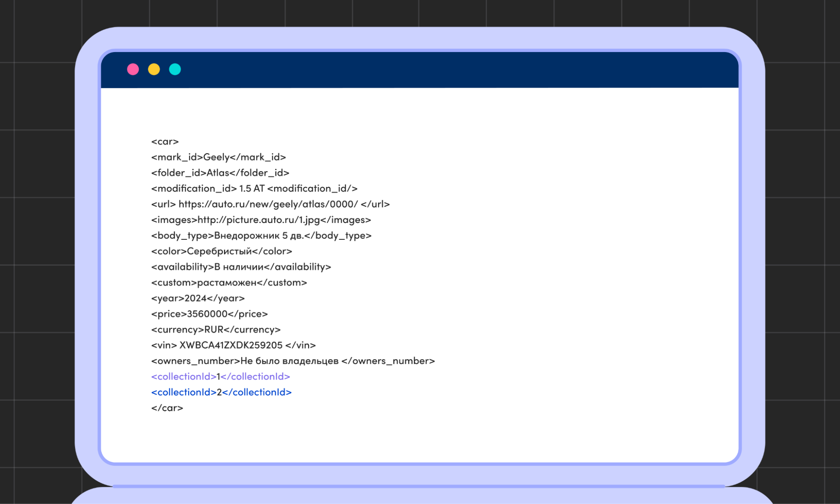This screenshot has width=840, height=504.
Task: Click the modification_id 1.5 AT line
Action: point(254,189)
